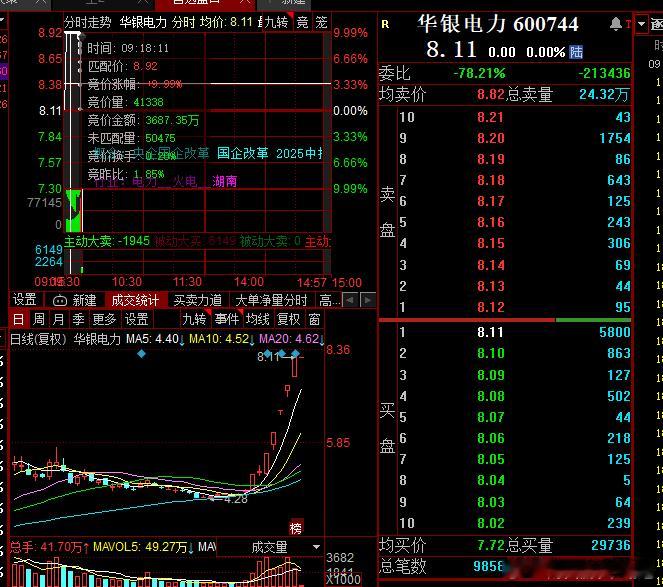Click the red-green buy/sell ratio bar

click(x=505, y=320)
